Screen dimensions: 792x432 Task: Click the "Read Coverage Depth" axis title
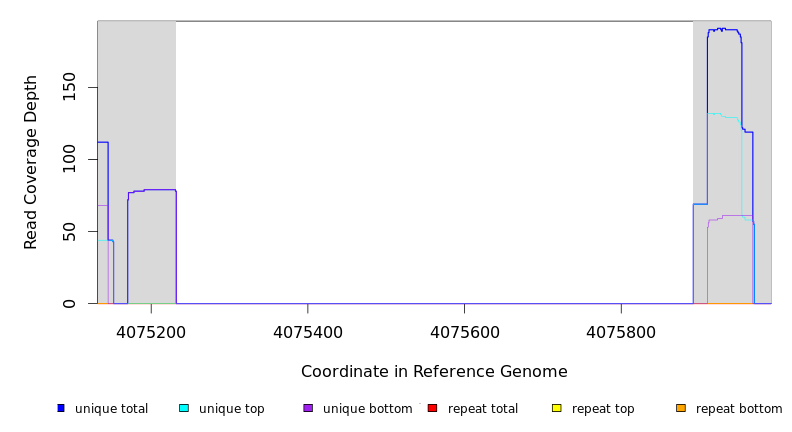31,162
